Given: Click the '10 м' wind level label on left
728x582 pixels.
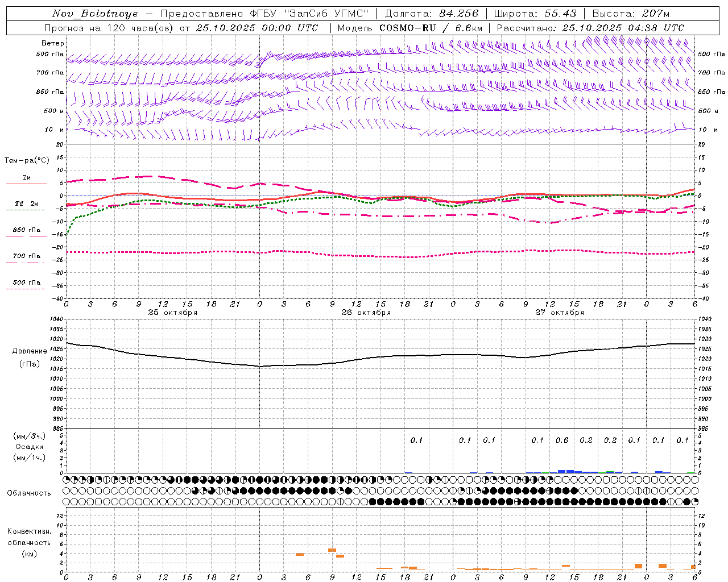Looking at the screenshot, I should pos(54,130).
